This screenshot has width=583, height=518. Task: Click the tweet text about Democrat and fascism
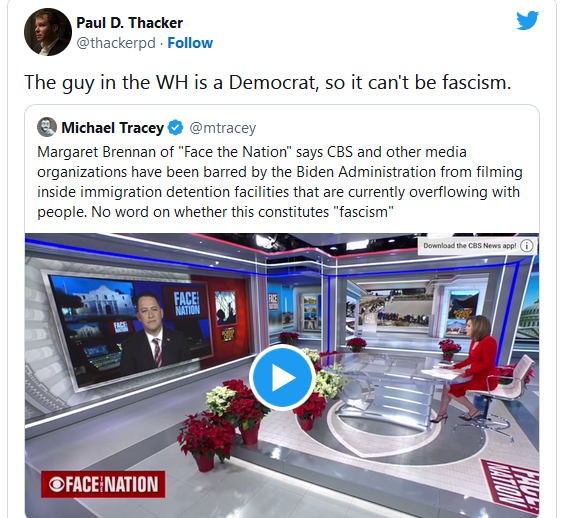268,82
